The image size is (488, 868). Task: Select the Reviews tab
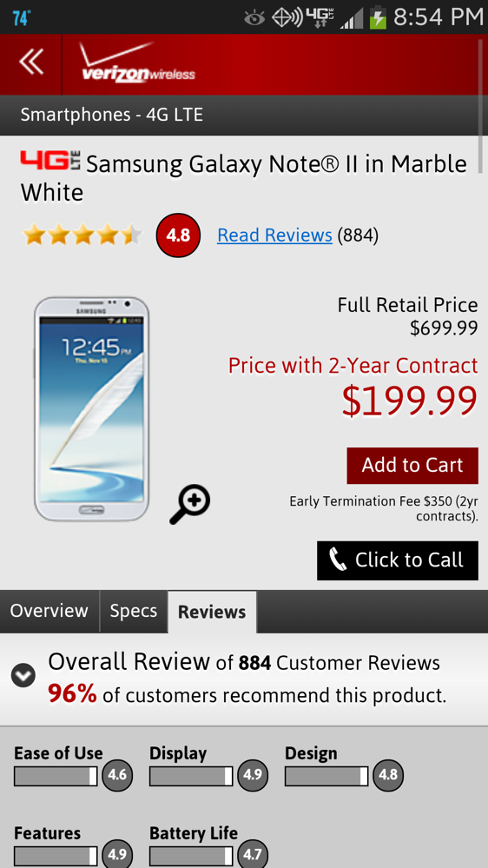(x=212, y=613)
